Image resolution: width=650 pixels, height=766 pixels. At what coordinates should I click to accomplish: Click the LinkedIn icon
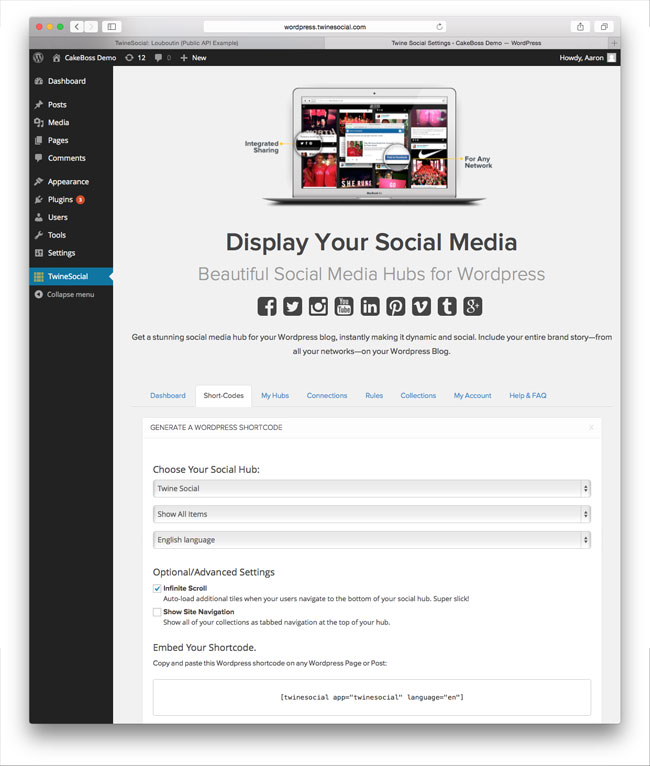(370, 306)
